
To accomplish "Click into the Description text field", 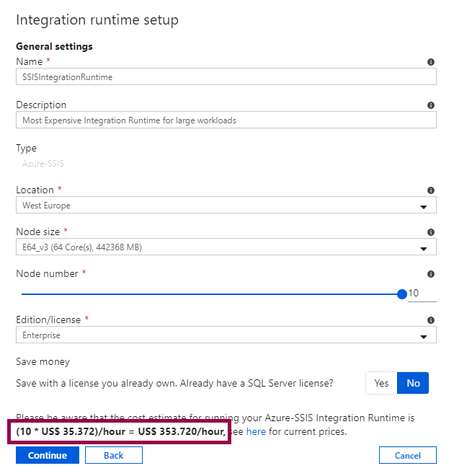I will pos(226,120).
